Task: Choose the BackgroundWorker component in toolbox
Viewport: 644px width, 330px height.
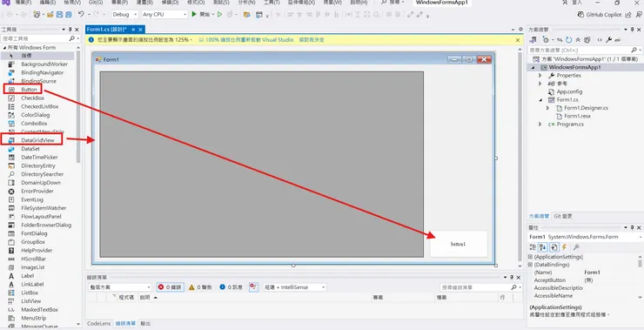Action: point(44,64)
